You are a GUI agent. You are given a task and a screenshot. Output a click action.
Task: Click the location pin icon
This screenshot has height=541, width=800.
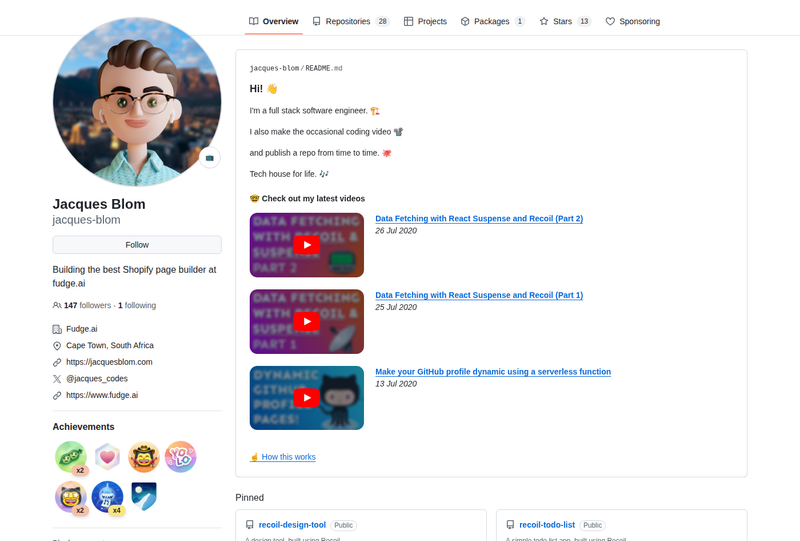coord(57,346)
